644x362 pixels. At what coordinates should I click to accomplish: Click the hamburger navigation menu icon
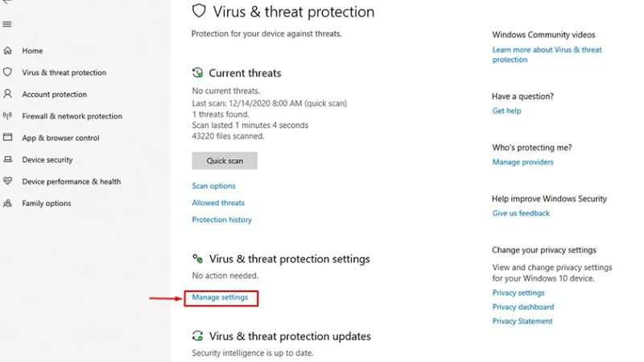coord(7,24)
